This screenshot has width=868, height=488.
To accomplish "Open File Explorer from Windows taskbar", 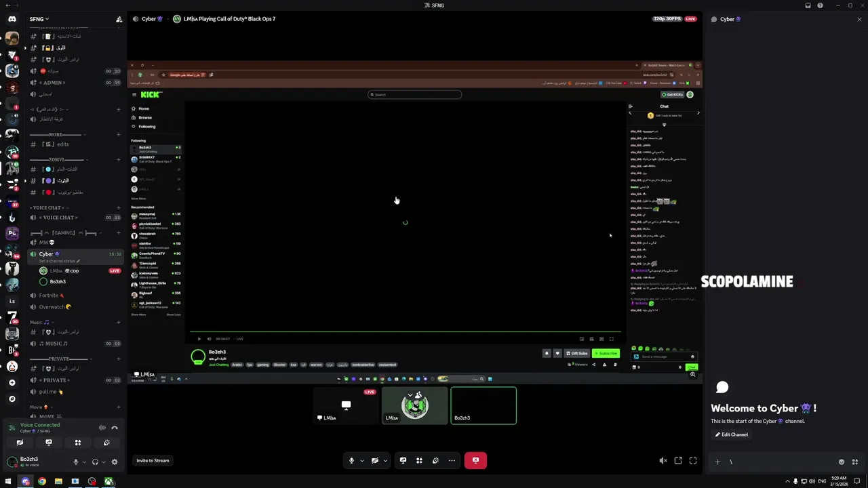I will pyautogui.click(x=58, y=482).
